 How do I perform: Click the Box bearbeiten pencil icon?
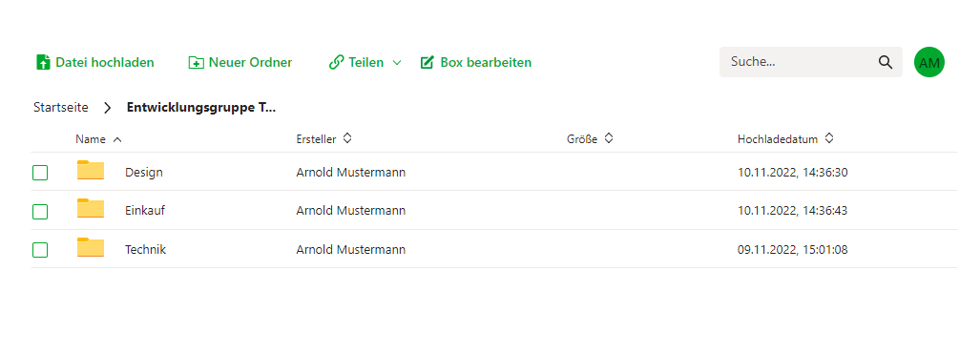427,63
